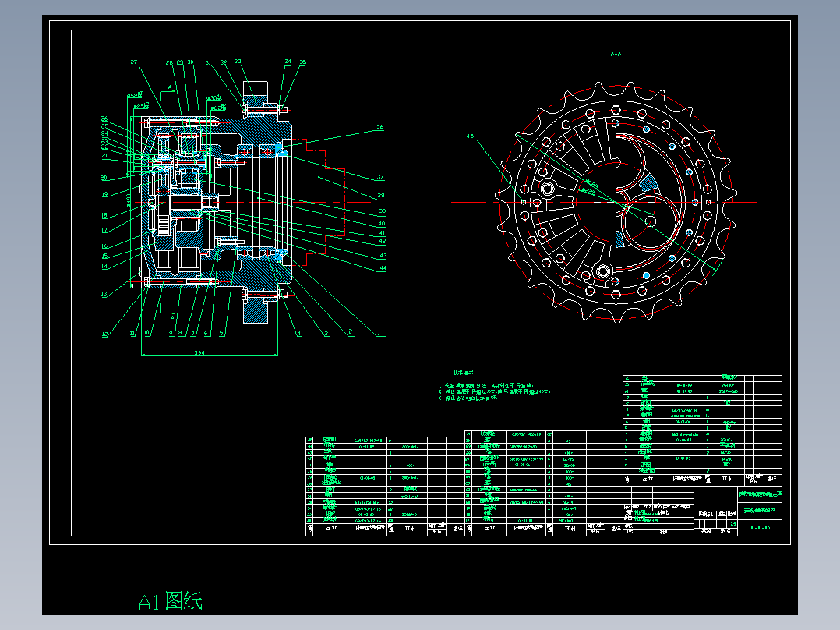The image size is (840, 630).
Task: Select part callout number 14
Action: point(104,266)
